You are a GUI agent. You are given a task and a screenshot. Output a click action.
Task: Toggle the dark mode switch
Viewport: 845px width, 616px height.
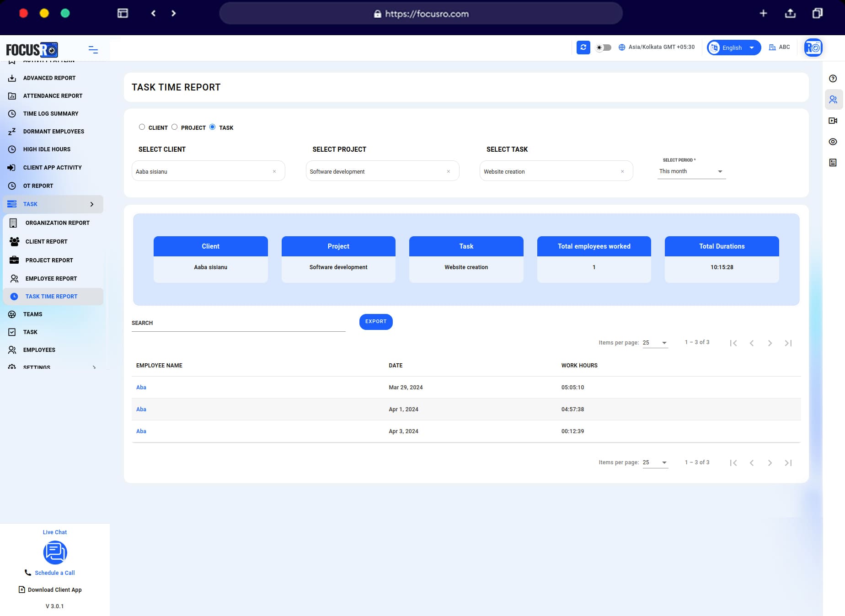coord(603,47)
